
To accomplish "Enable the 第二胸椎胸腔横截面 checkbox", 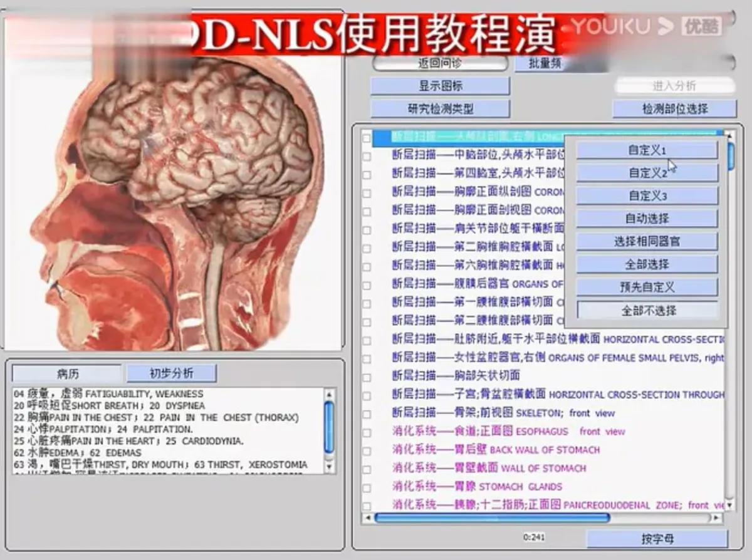I will pos(367,248).
